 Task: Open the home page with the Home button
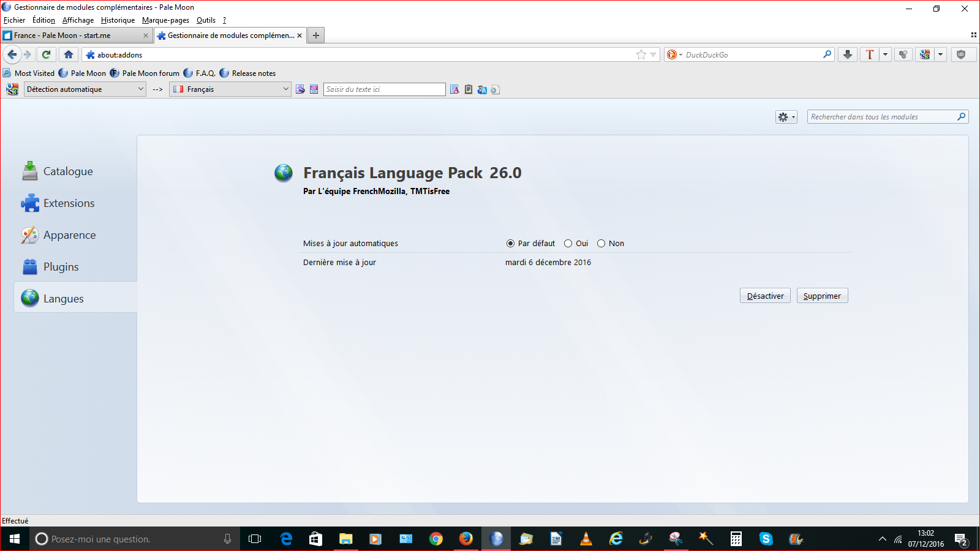[x=69, y=54]
